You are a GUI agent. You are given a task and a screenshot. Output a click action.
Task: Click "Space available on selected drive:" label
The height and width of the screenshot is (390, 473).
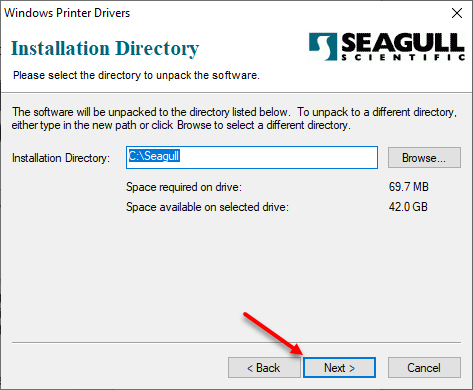click(x=207, y=207)
